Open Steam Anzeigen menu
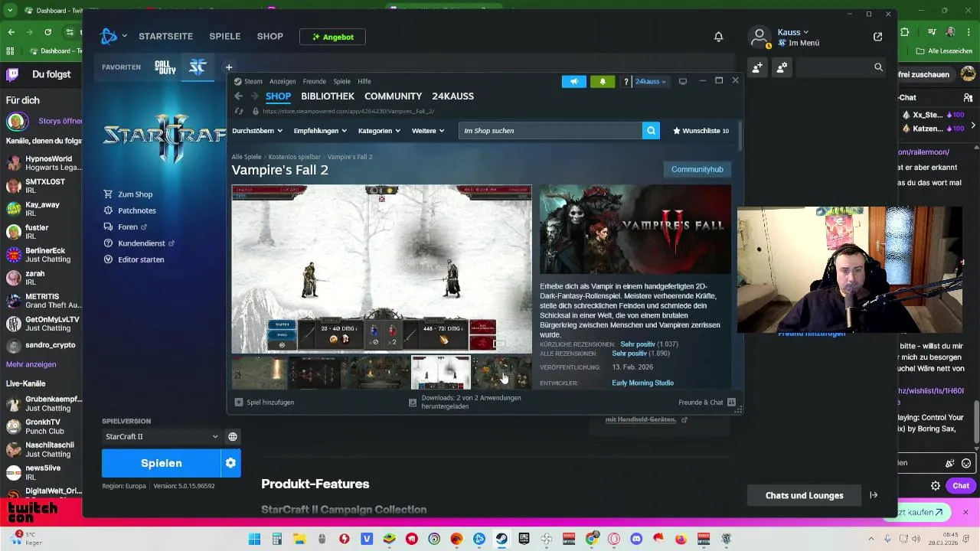 click(283, 81)
